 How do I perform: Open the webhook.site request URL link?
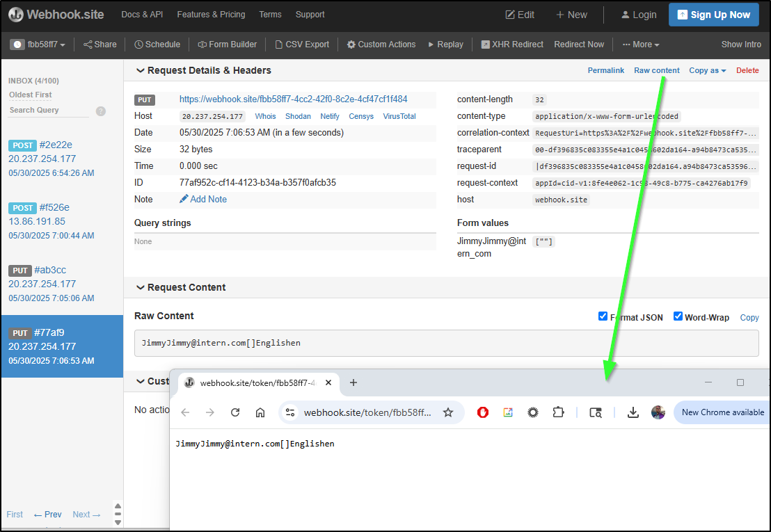point(293,99)
